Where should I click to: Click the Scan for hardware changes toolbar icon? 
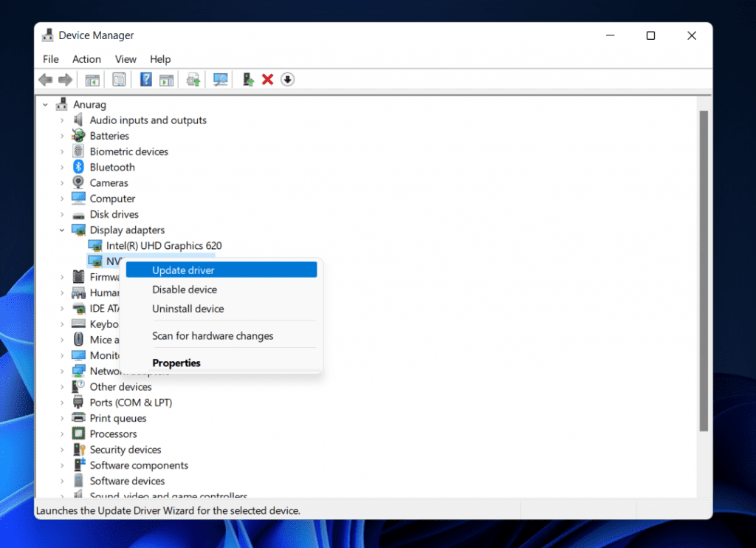coord(219,79)
